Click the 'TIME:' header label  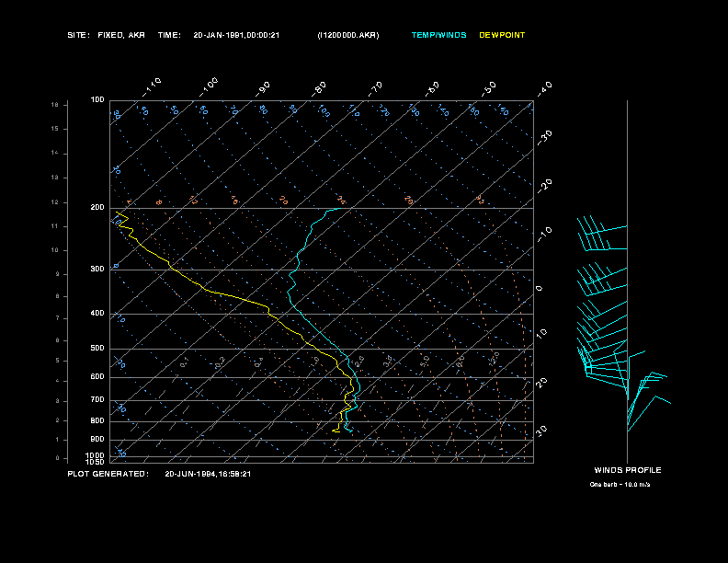(x=169, y=35)
